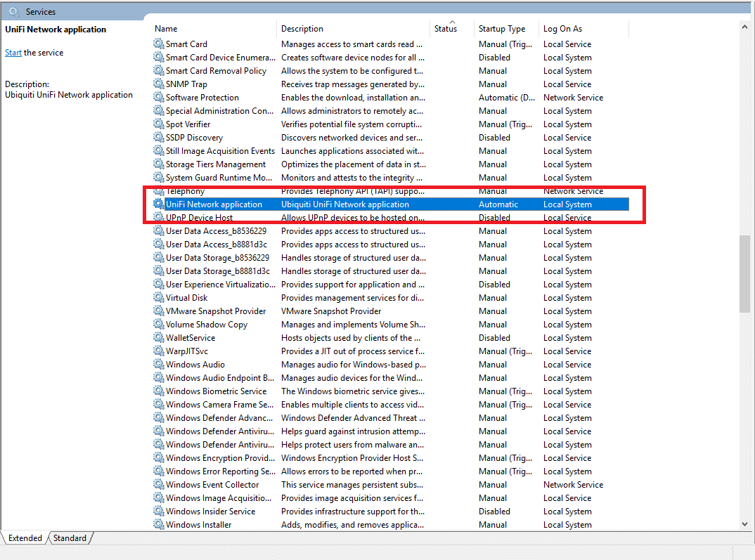Click 'Receives trap messages generated by...' description
The image size is (755, 560).
coord(353,84)
